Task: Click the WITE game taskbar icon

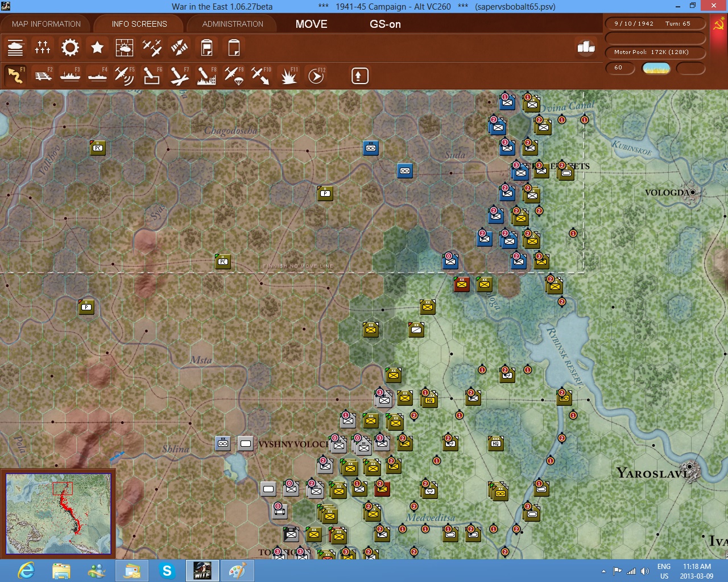Action: coord(202,571)
